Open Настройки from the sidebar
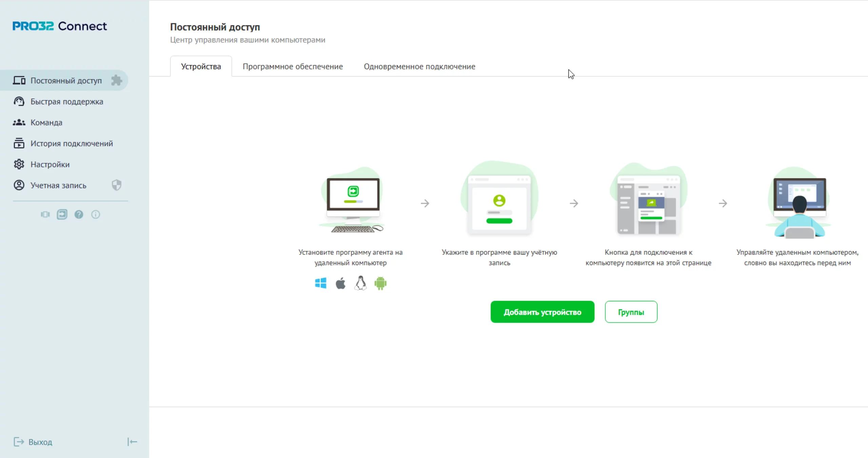This screenshot has width=868, height=458. [x=50, y=165]
